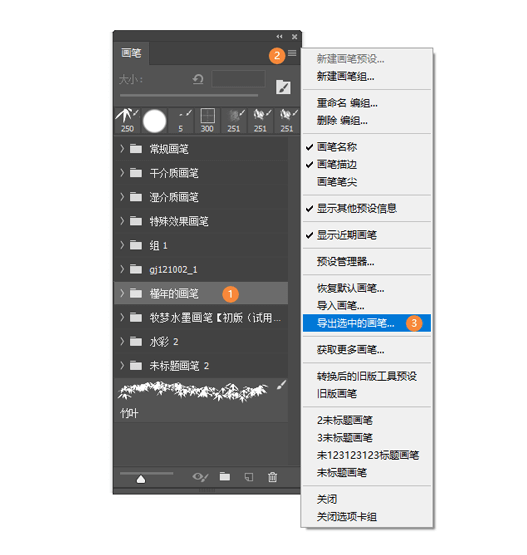Click the create new group folder icon
This screenshot has width=527, height=555.
224,477
